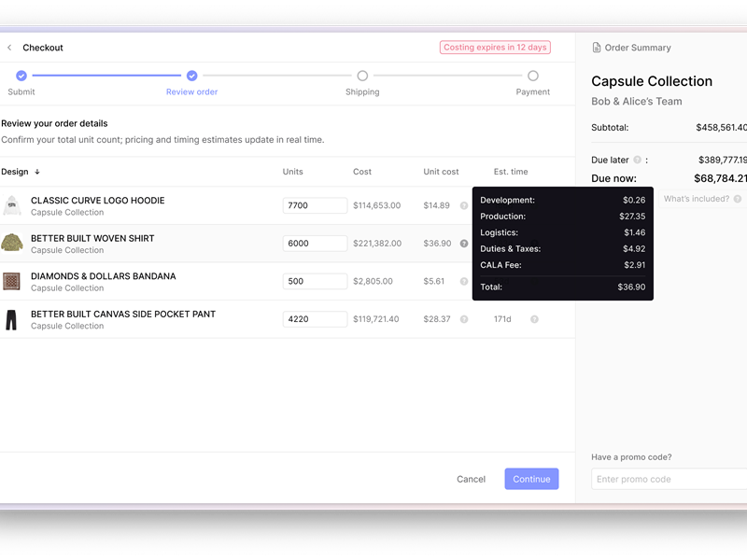The width and height of the screenshot is (747, 560).
Task: Open Canvas Side Pocket Pant thumbnail
Action: [11, 319]
